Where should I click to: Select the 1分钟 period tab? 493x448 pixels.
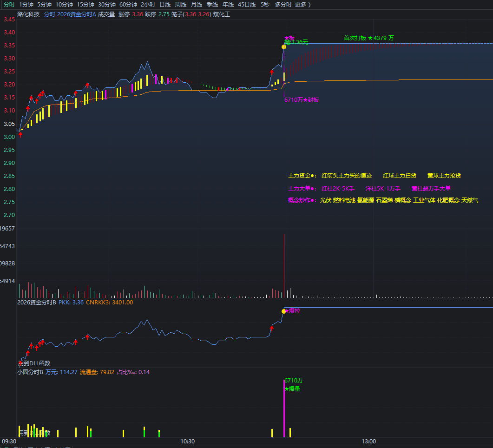[26, 4]
